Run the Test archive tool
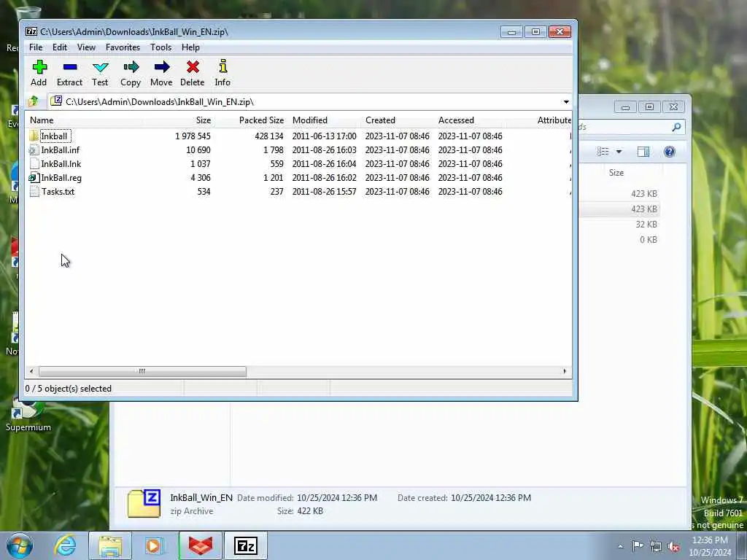Image resolution: width=747 pixels, height=560 pixels. [100, 67]
